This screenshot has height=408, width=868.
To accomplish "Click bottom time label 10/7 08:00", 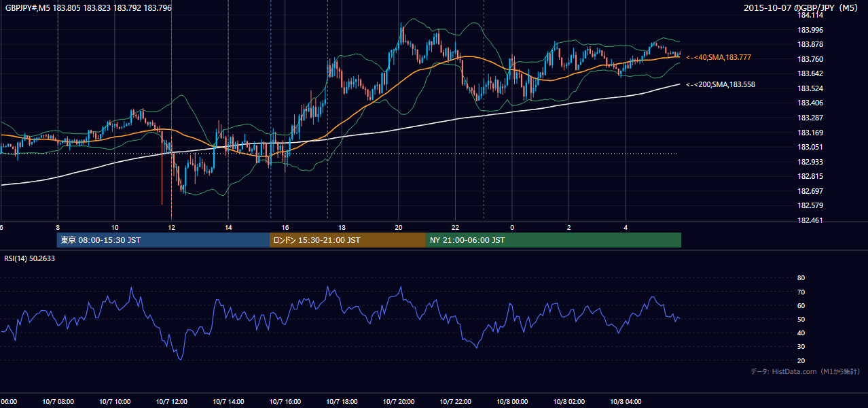I will click(x=58, y=402).
